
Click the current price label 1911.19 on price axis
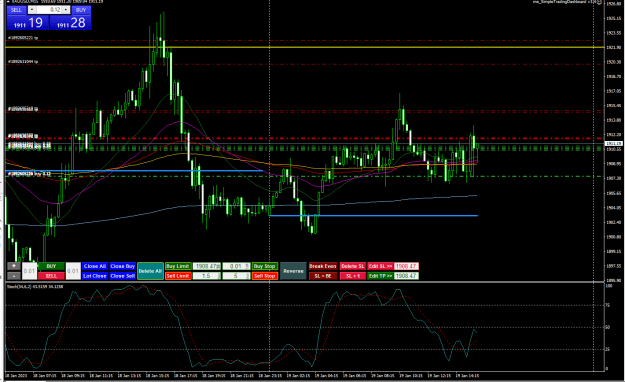614,143
